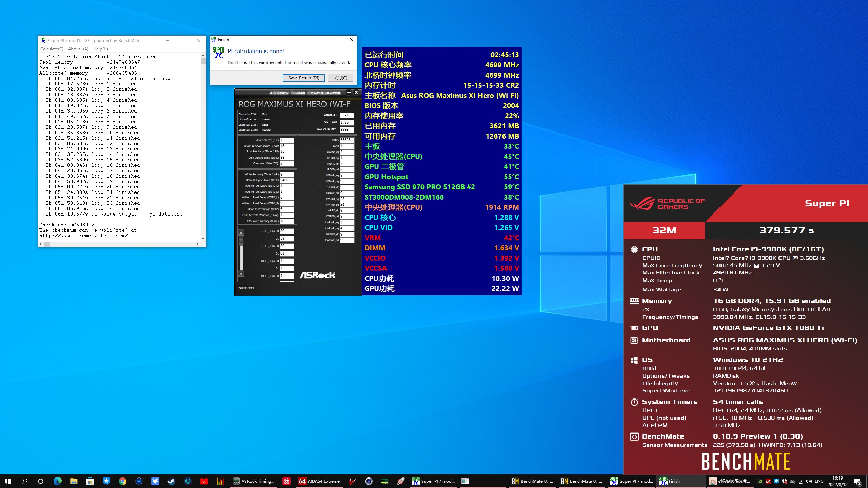Click the RTL (CHA) D0 field

point(287,231)
